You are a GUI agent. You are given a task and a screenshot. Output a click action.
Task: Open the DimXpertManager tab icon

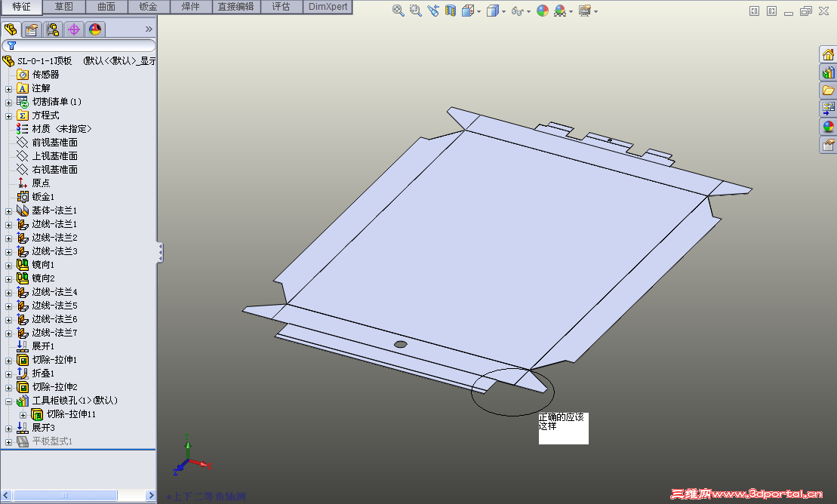point(74,29)
